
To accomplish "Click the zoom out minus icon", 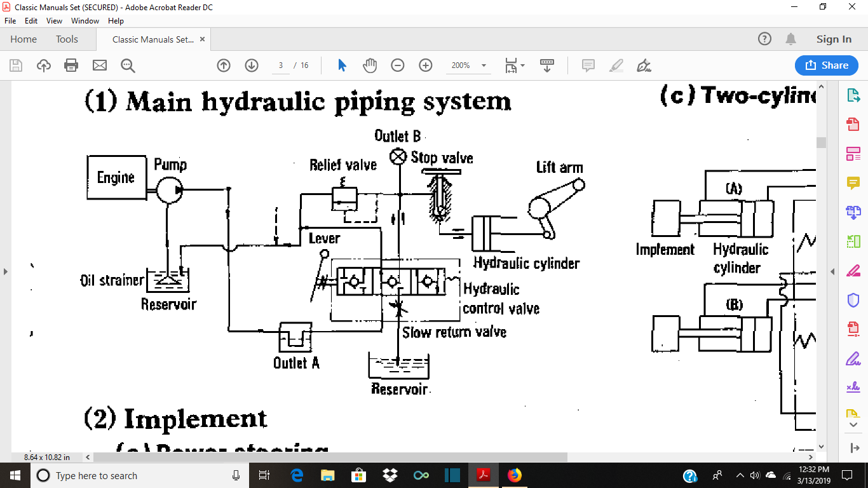I will click(x=398, y=65).
